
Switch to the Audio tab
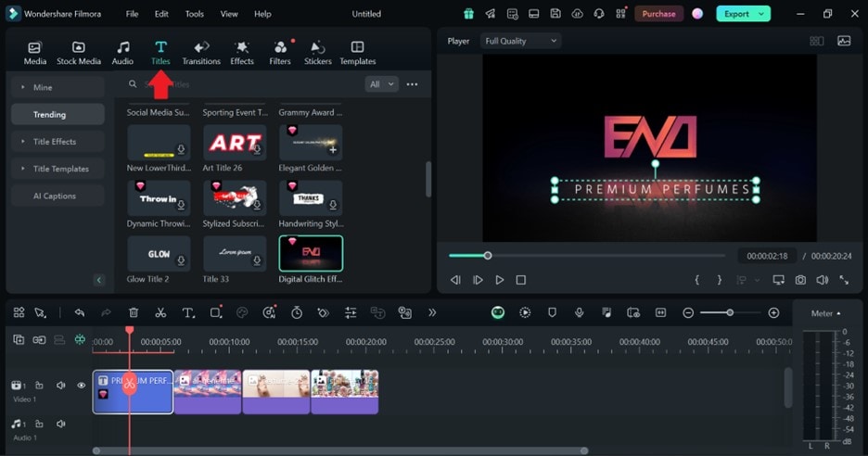(122, 54)
